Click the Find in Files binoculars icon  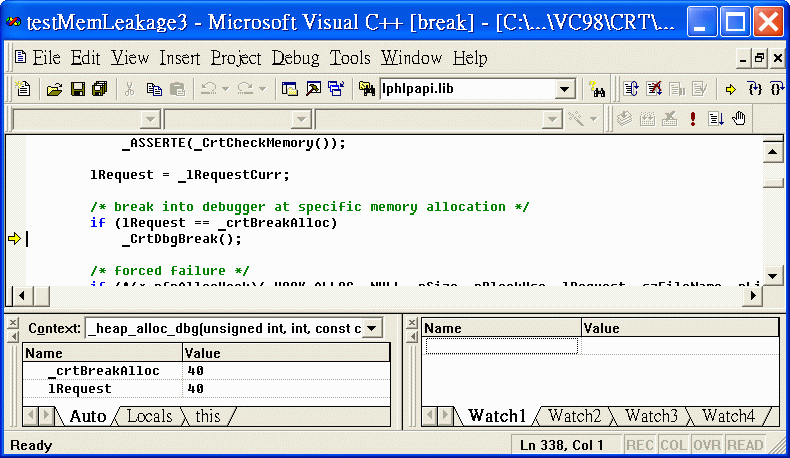click(x=367, y=90)
